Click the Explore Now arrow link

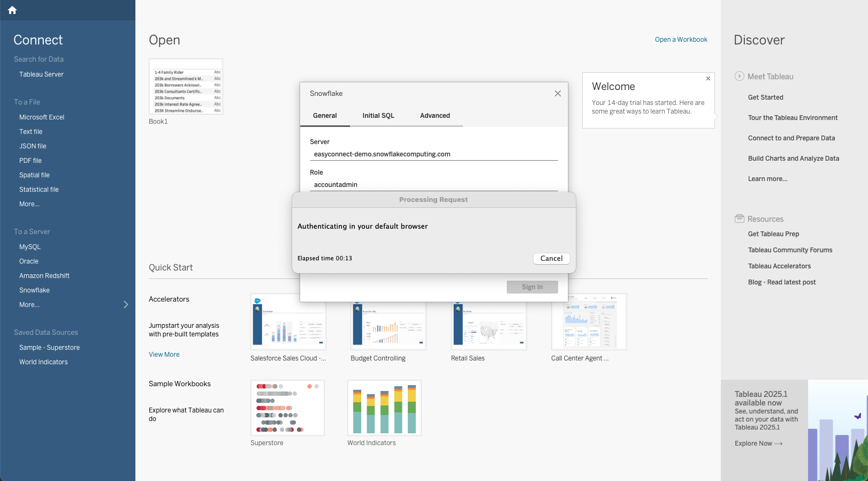pyautogui.click(x=758, y=444)
